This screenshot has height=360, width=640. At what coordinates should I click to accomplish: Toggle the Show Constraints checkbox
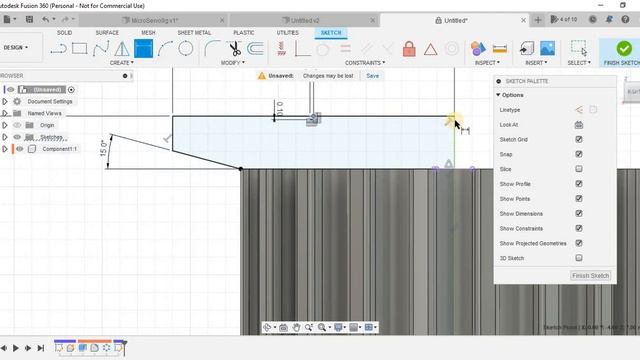point(579,229)
